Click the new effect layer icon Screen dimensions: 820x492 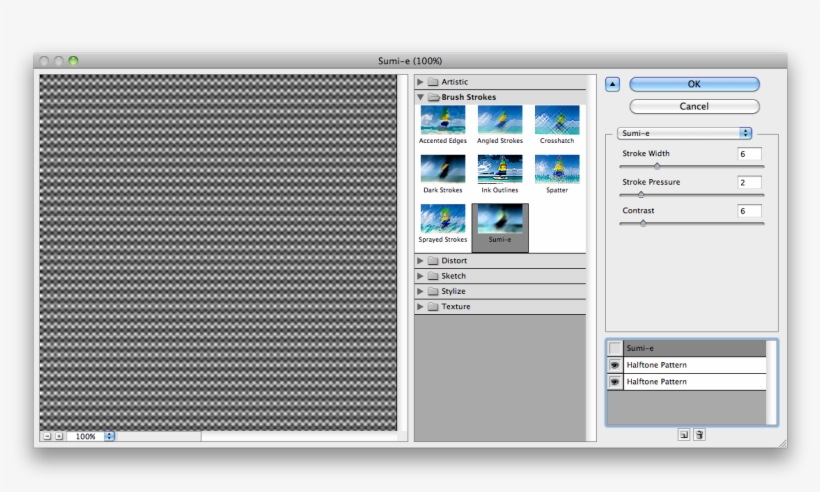[684, 434]
